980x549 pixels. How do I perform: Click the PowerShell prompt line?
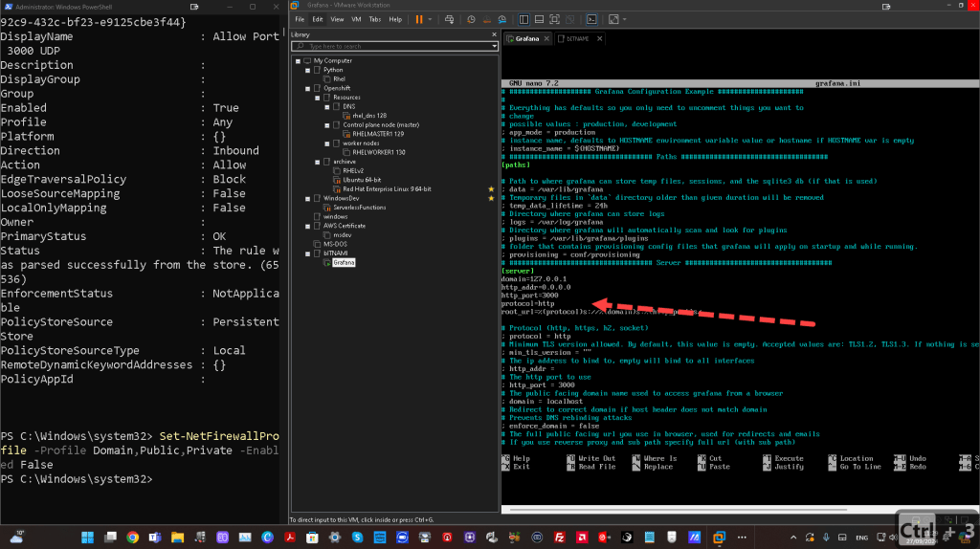tap(77, 479)
